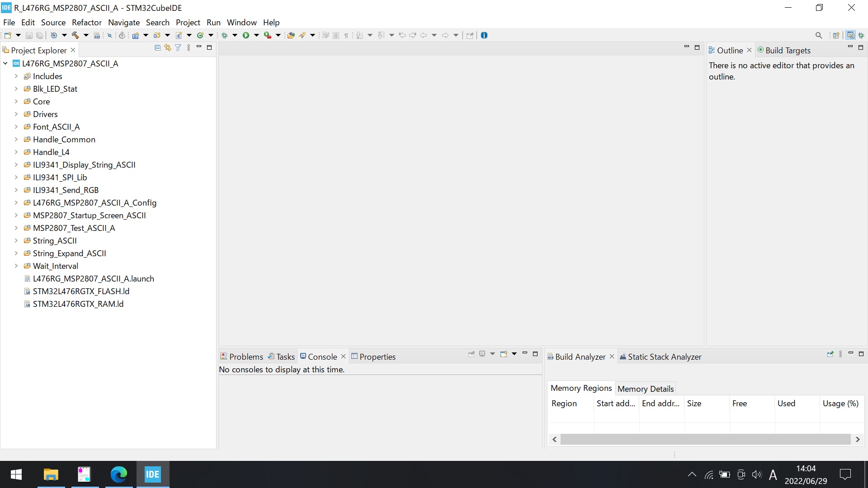Maximize the Project Explorer panel
The height and width of the screenshot is (488, 868).
(x=209, y=47)
